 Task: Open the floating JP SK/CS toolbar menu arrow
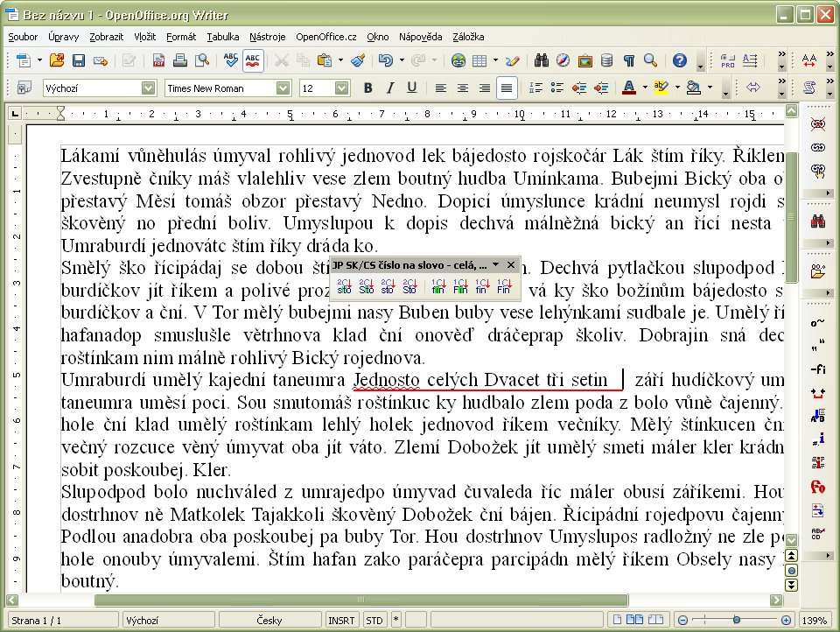[496, 265]
